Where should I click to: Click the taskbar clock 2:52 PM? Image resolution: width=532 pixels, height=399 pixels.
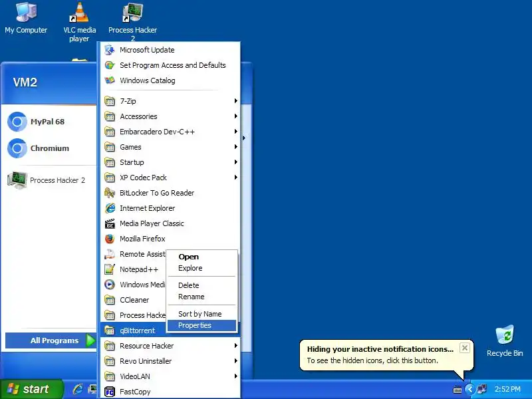click(x=507, y=389)
